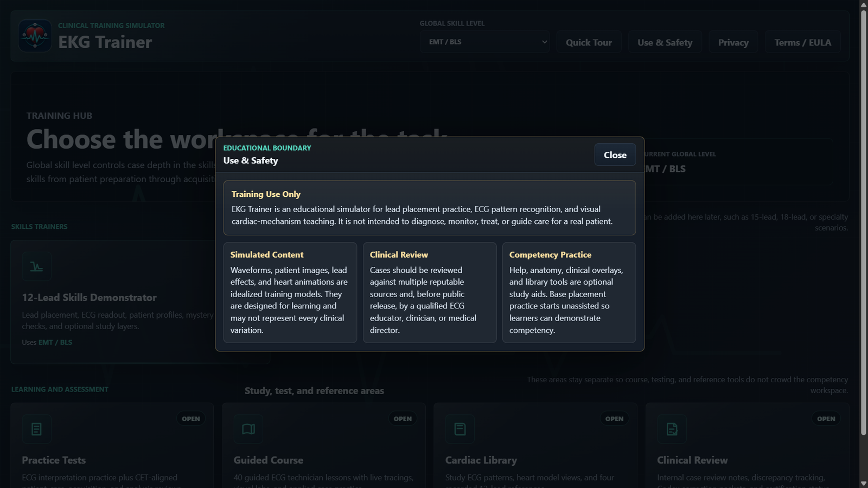Click 'Uses EMT / BLS' text on the demonstrator card
This screenshot has height=488, width=868.
(47, 342)
